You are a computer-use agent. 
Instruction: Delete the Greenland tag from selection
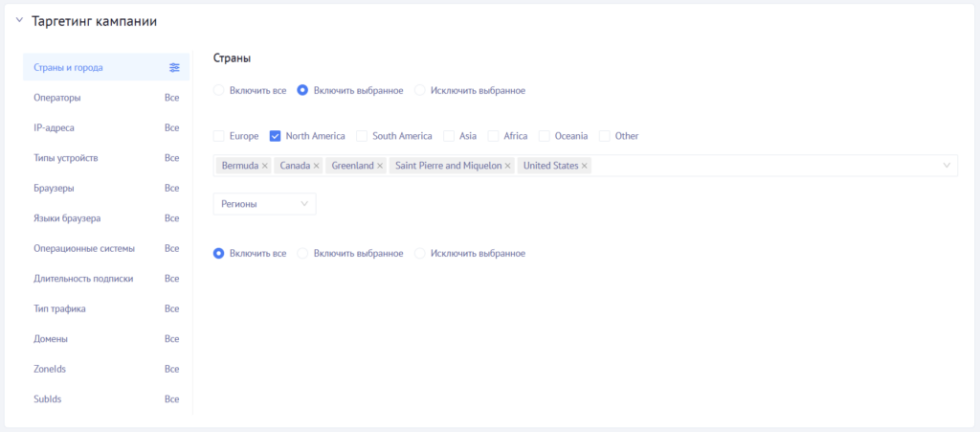pos(380,166)
